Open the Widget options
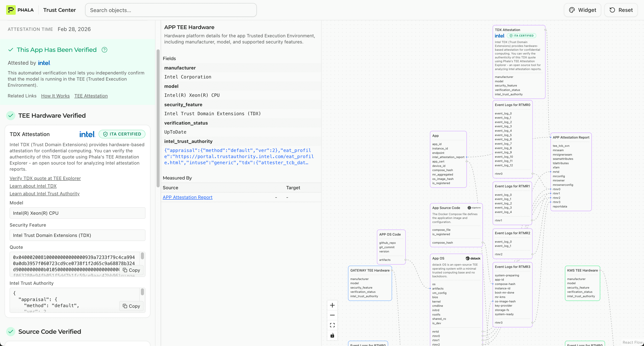The height and width of the screenshot is (346, 644). (582, 10)
